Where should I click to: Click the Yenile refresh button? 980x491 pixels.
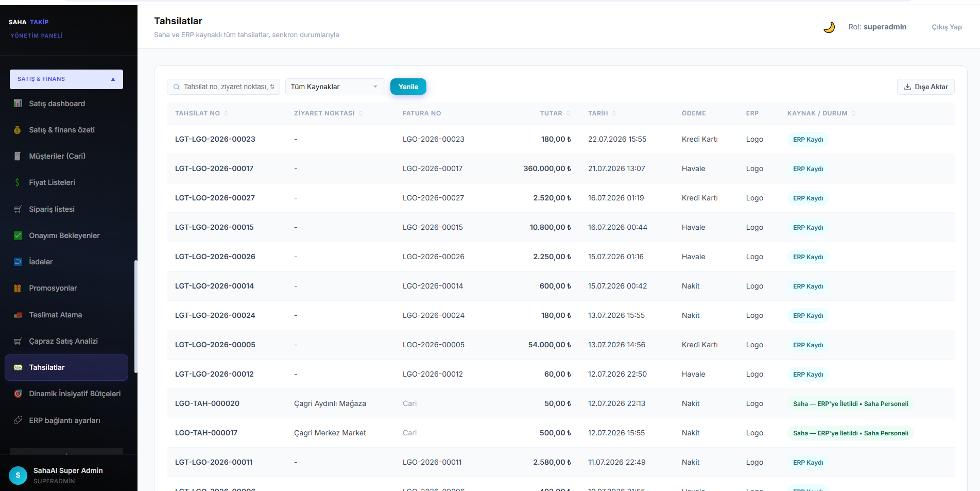tap(408, 87)
